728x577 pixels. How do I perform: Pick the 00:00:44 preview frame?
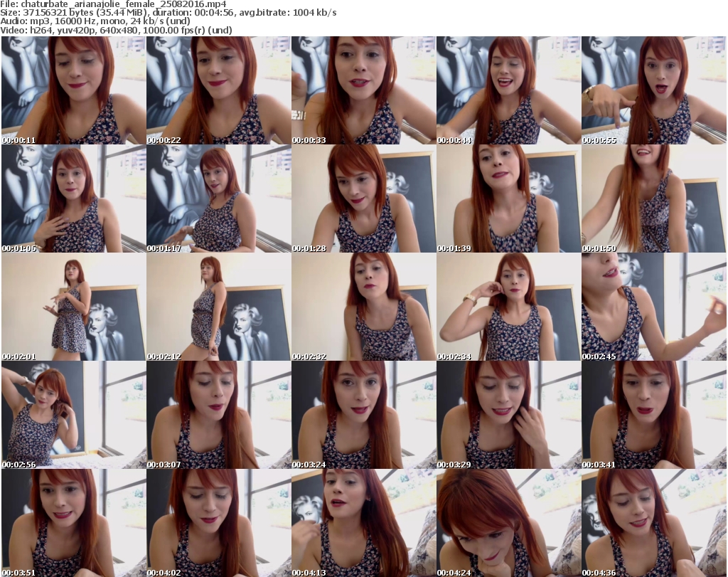509,90
